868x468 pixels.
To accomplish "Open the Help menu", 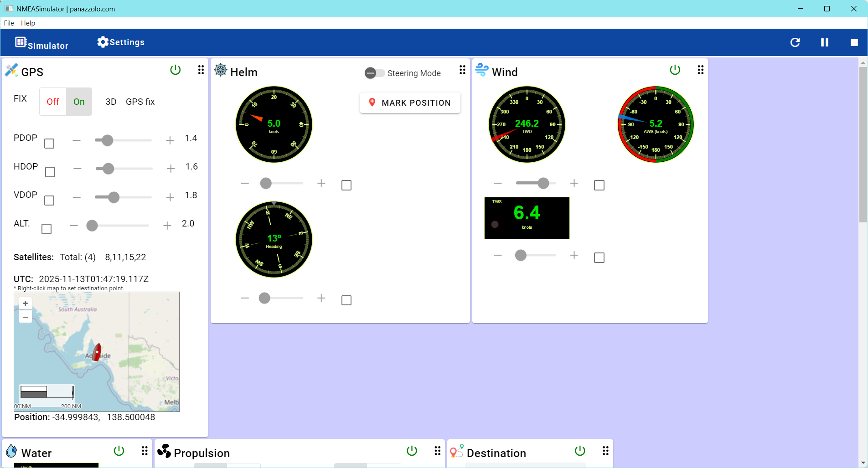I will pyautogui.click(x=28, y=23).
